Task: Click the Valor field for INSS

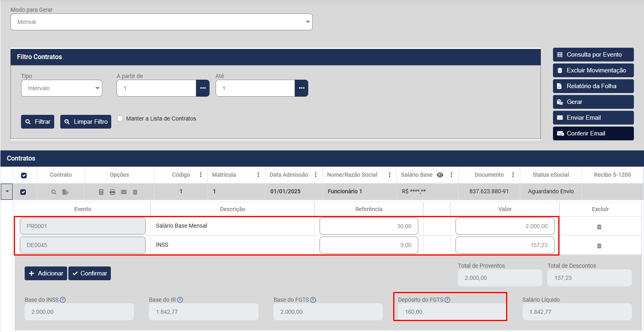Action: [504, 245]
